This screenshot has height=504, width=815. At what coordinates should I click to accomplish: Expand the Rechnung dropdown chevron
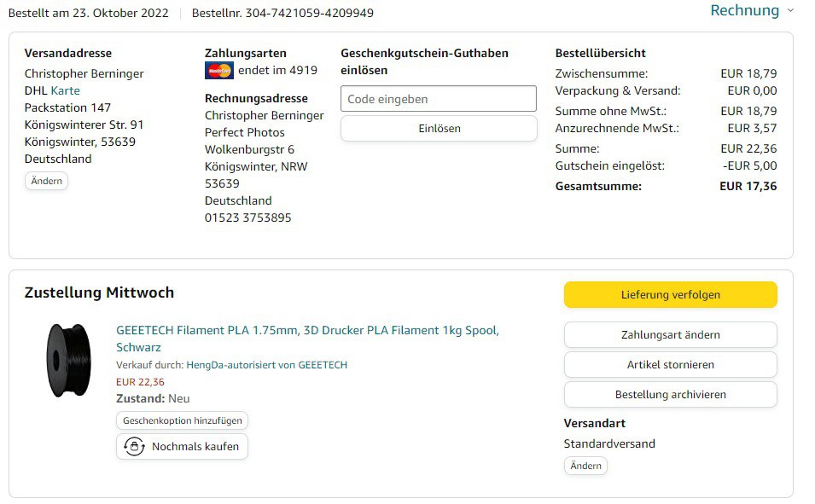[790, 11]
